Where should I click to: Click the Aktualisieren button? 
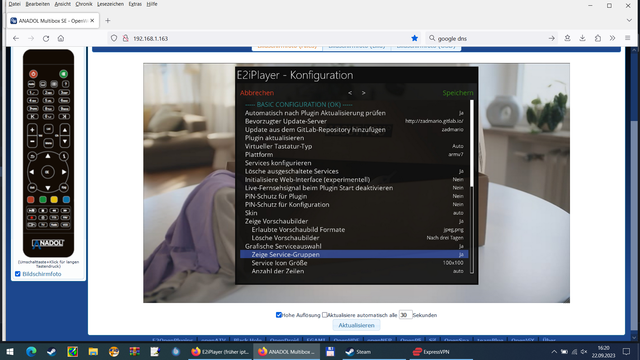click(x=356, y=325)
